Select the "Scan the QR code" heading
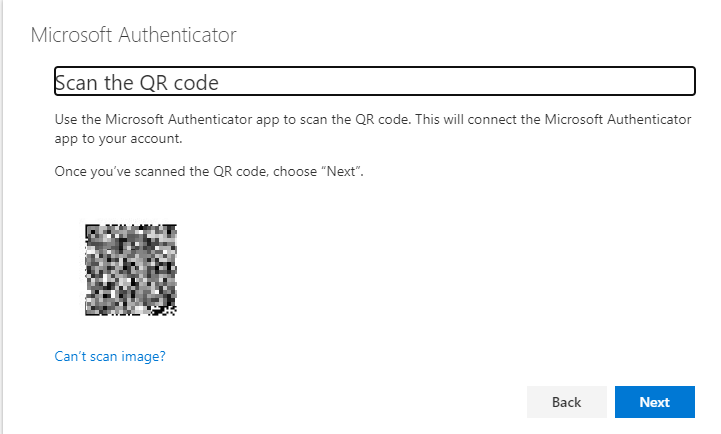This screenshot has height=434, width=721. (x=136, y=83)
